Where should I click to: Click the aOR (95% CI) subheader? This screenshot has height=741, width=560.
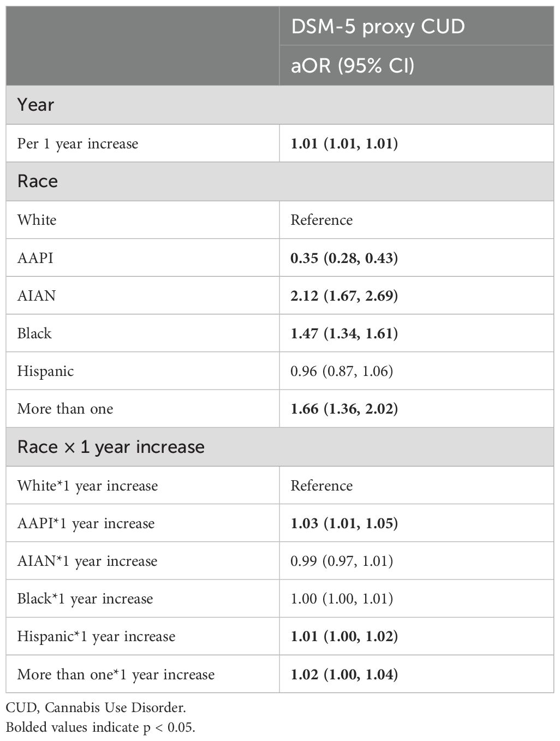click(x=353, y=65)
